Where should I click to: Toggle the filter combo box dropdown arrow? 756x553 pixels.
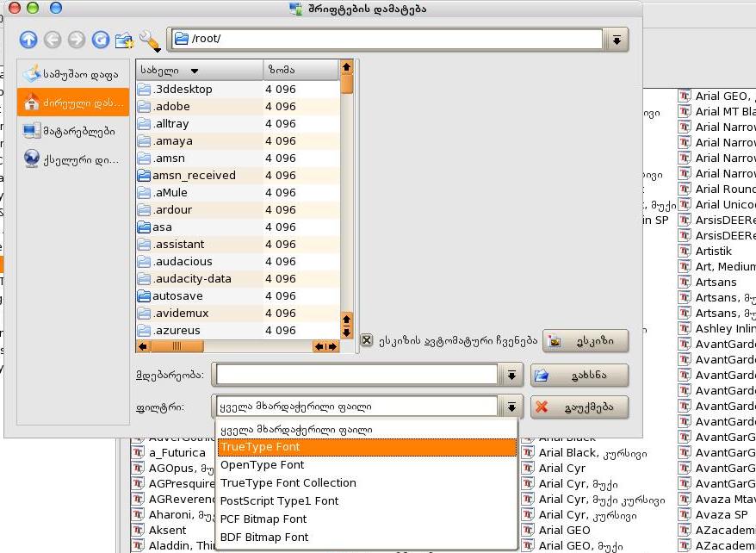tap(511, 407)
